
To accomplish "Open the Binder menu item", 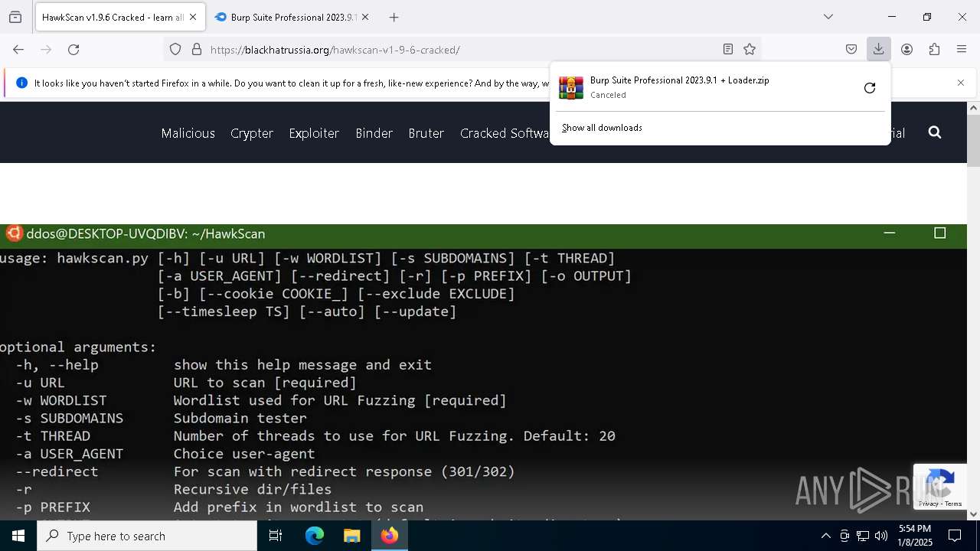I will (x=374, y=133).
